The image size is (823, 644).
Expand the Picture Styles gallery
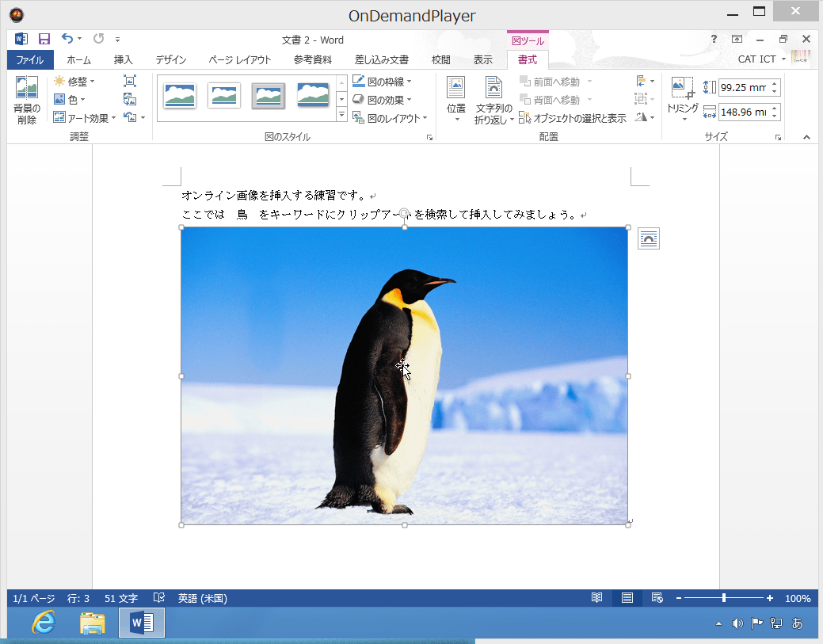point(343,115)
